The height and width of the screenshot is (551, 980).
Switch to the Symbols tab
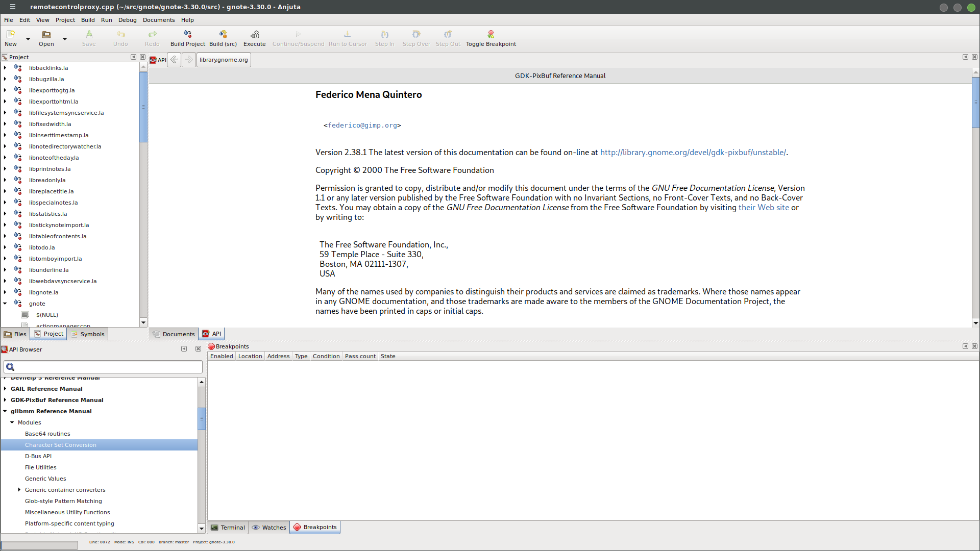tap(87, 334)
